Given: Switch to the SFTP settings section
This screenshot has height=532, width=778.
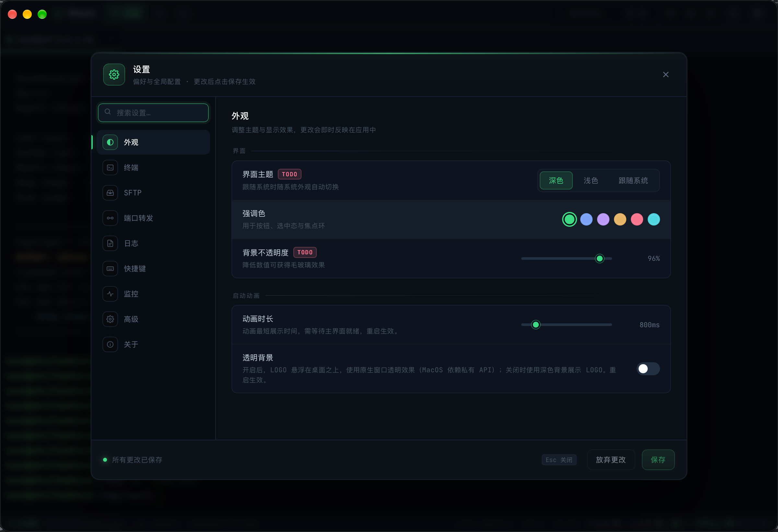Looking at the screenshot, I should click(153, 193).
